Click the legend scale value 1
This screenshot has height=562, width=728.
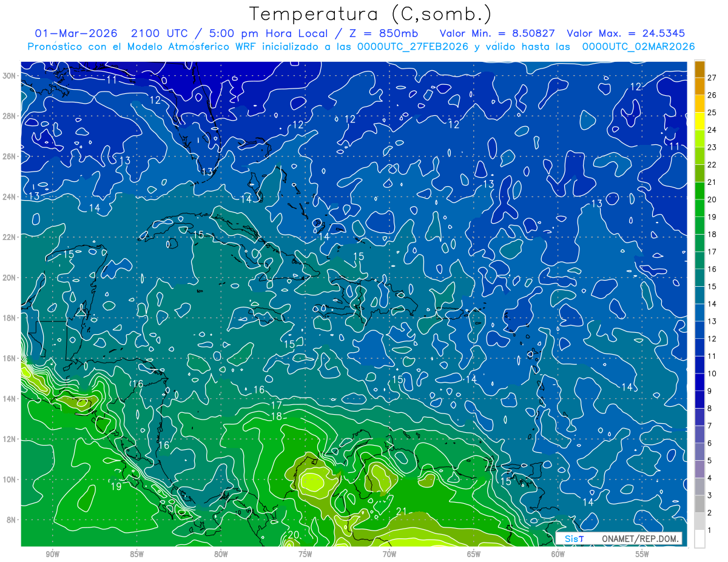tap(710, 530)
